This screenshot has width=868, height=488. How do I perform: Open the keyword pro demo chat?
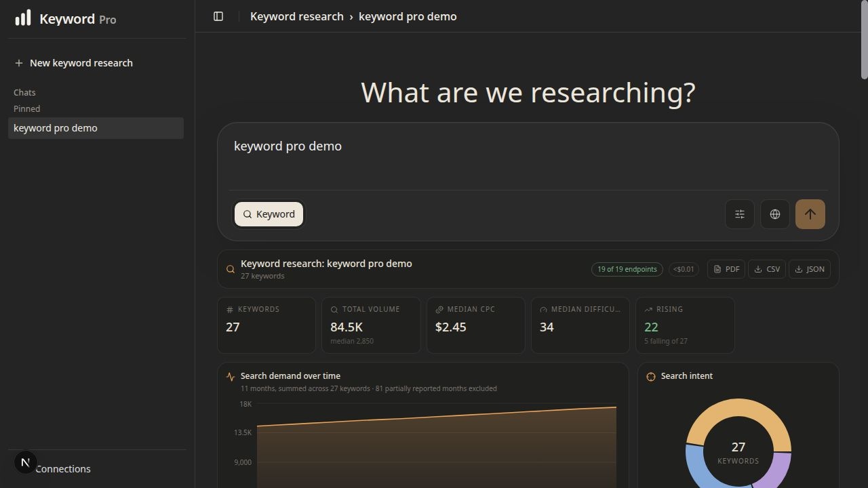tap(96, 128)
